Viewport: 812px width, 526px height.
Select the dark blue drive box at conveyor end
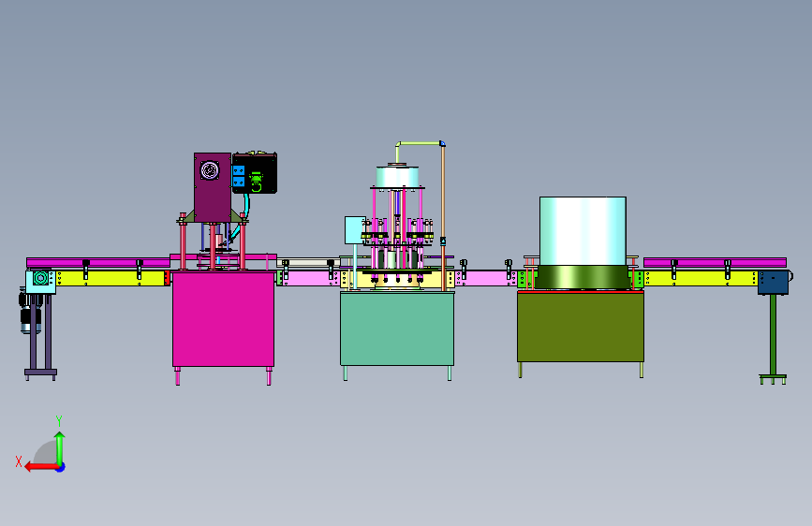pyautogui.click(x=774, y=283)
